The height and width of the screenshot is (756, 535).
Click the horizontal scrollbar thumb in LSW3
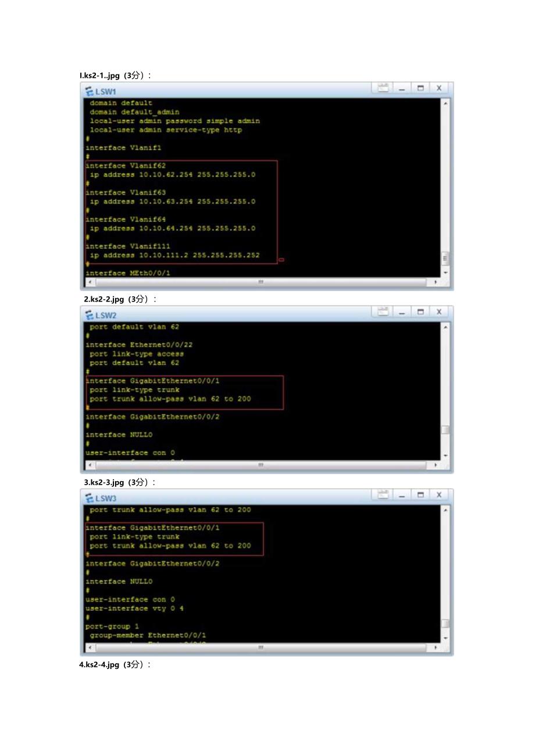(261, 647)
